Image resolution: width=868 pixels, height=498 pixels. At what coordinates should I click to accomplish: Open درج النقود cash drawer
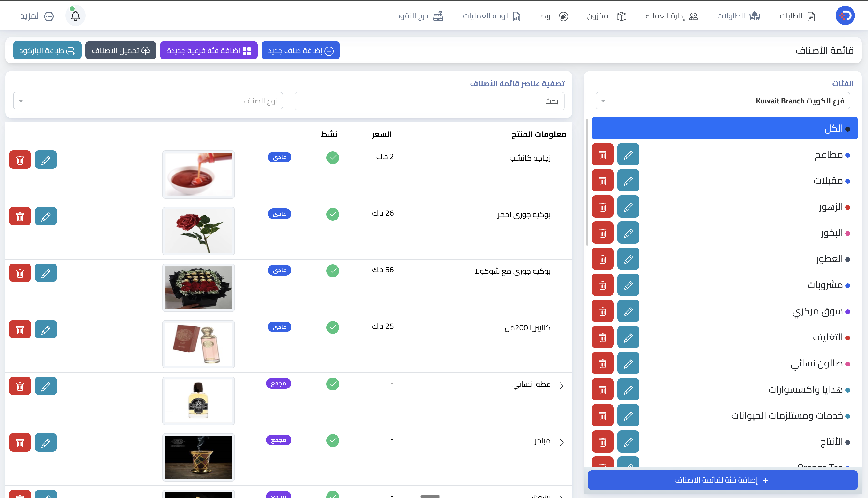pyautogui.click(x=420, y=16)
